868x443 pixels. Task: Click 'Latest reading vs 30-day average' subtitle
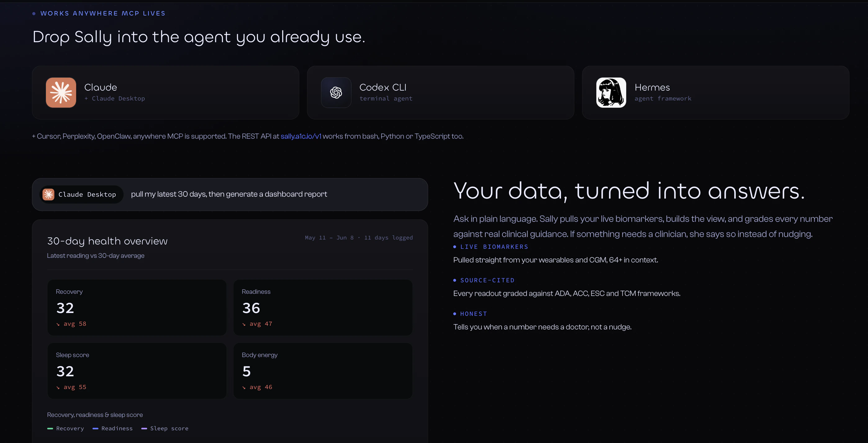pos(96,256)
